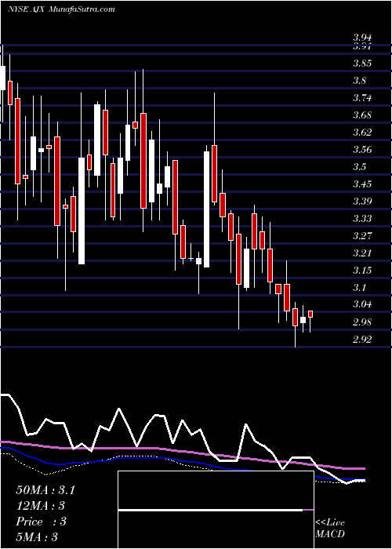This screenshot has width=392, height=549.
Task: Click the 3.68 price axis label
Action: 362,115
